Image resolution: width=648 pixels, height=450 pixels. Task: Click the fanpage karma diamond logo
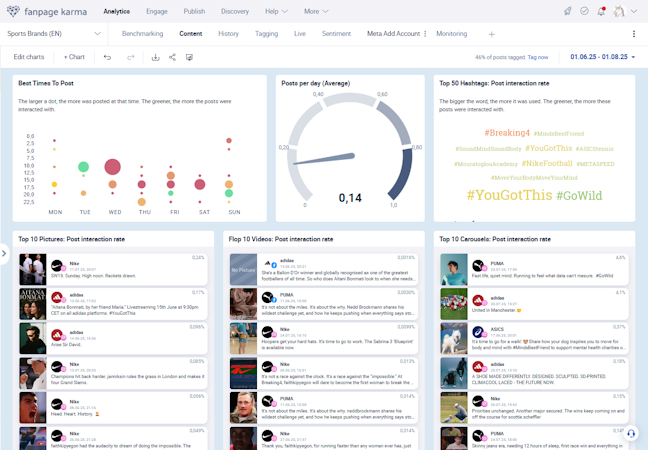[13, 11]
